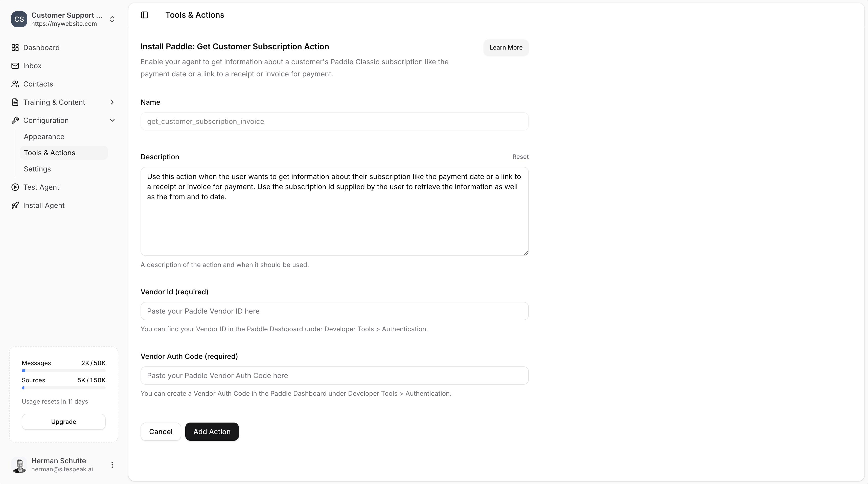This screenshot has width=868, height=484.
Task: Focus the Vendor Id input field
Action: (334, 311)
